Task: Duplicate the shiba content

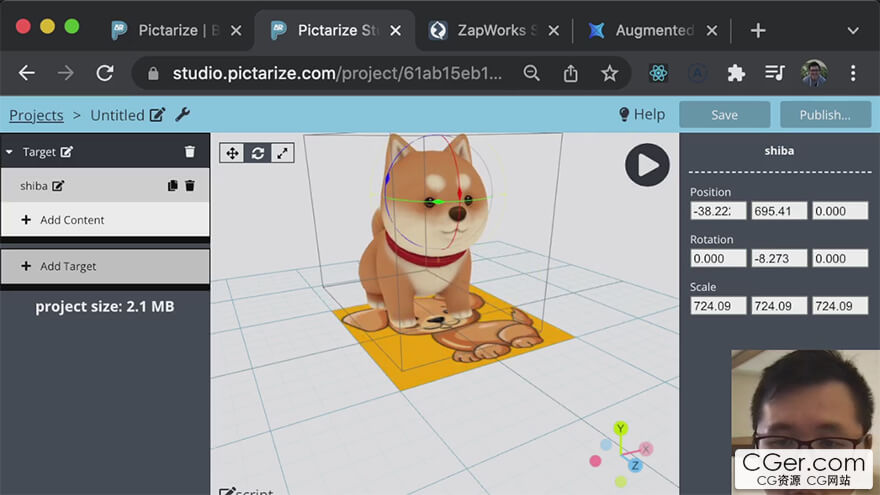Action: (x=172, y=185)
